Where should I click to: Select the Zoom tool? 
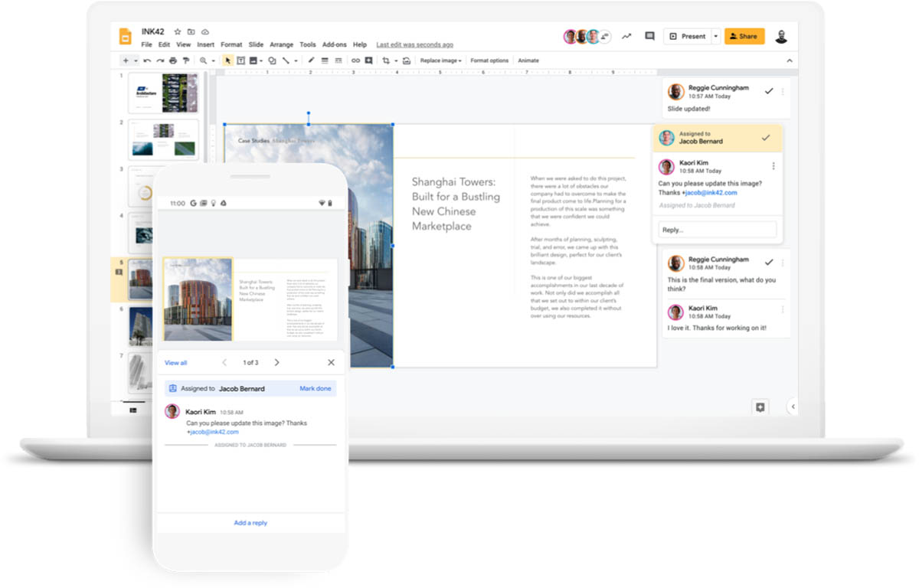204,60
